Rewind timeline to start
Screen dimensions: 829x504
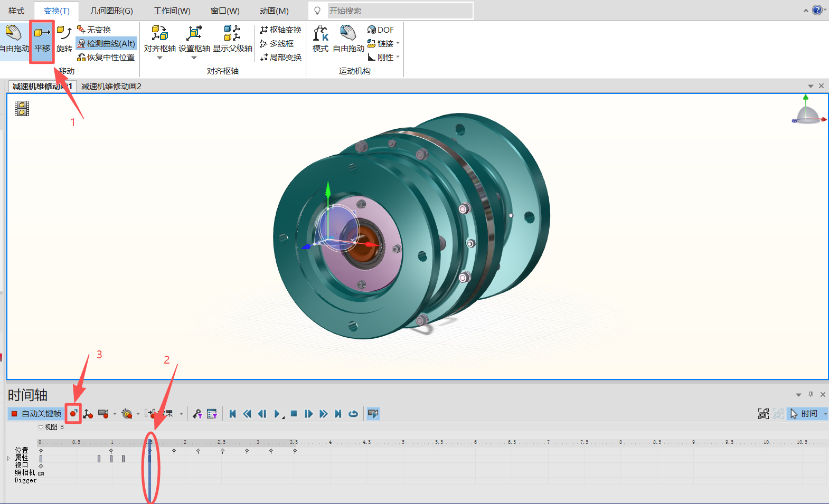(233, 414)
